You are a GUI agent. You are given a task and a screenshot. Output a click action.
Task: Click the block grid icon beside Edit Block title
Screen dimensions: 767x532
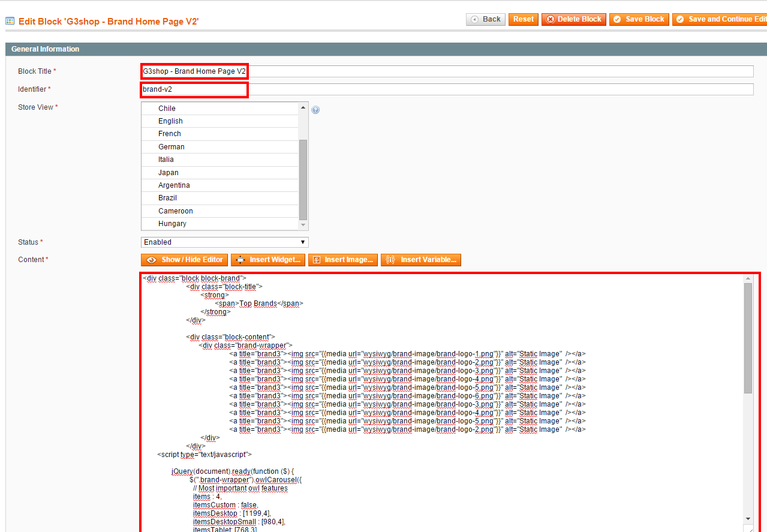pos(10,21)
